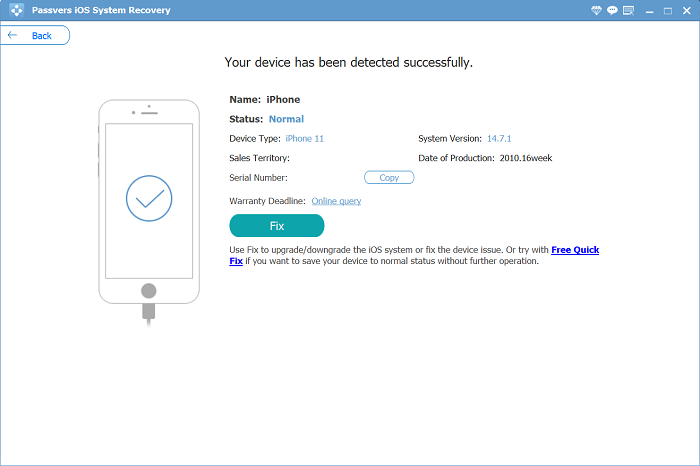Screen dimensions: 700x466
Task: Go back using the Back button
Action: pos(35,35)
